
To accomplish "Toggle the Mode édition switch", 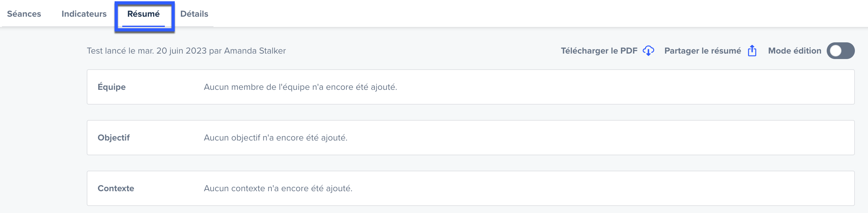I will point(840,51).
